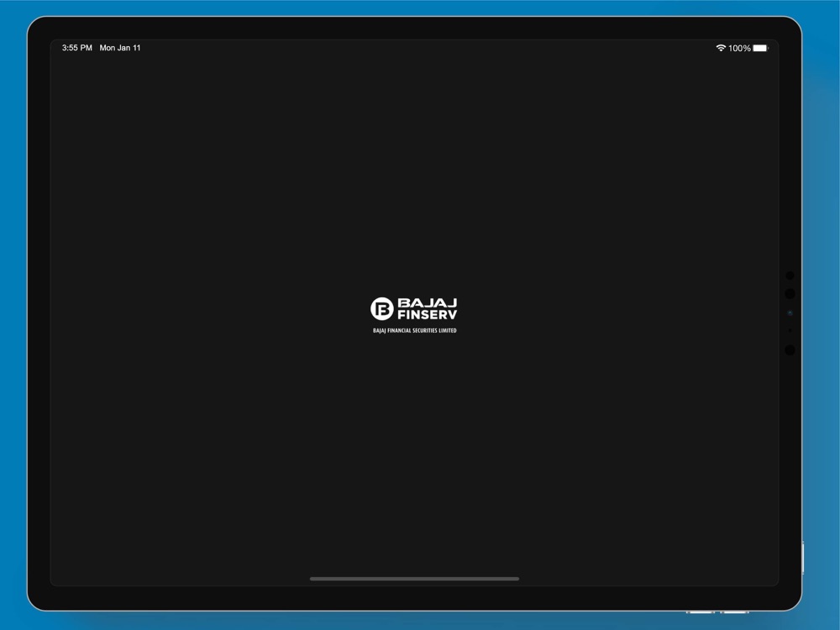Click the Mon Jan 11 date
This screenshot has width=840, height=630.
pyautogui.click(x=120, y=48)
